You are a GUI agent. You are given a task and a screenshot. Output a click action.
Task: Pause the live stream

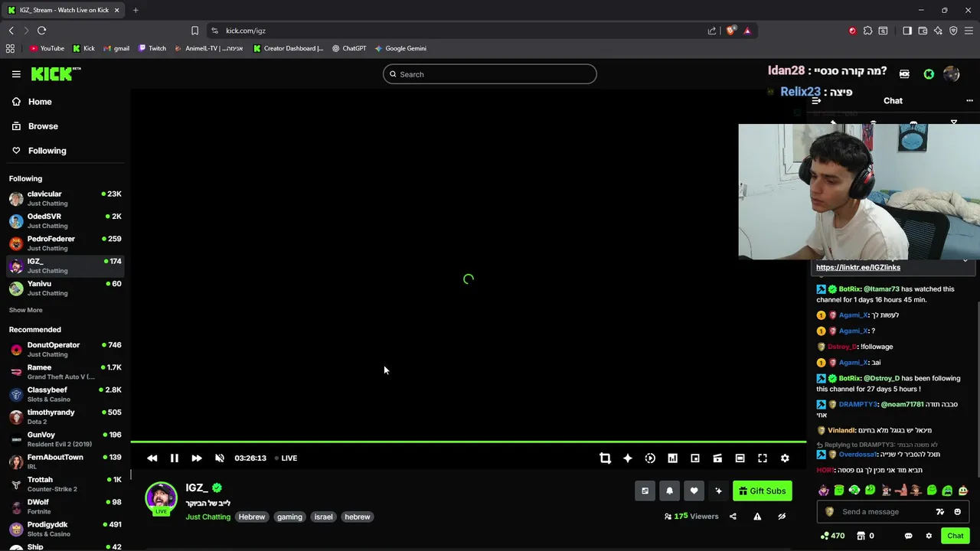[175, 458]
